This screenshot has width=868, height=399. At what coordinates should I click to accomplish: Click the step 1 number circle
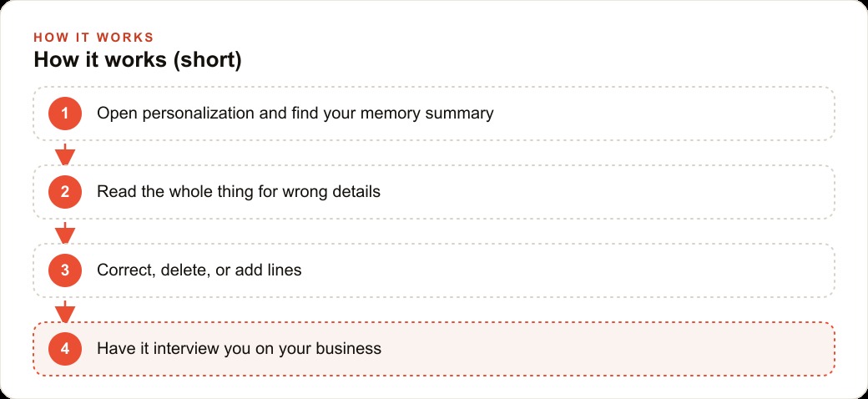coord(65,114)
